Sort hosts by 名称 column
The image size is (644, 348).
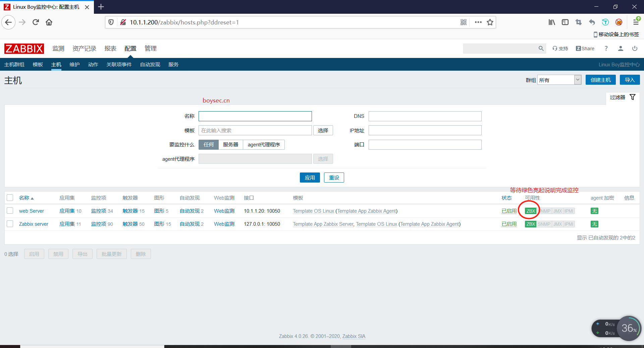(26, 198)
